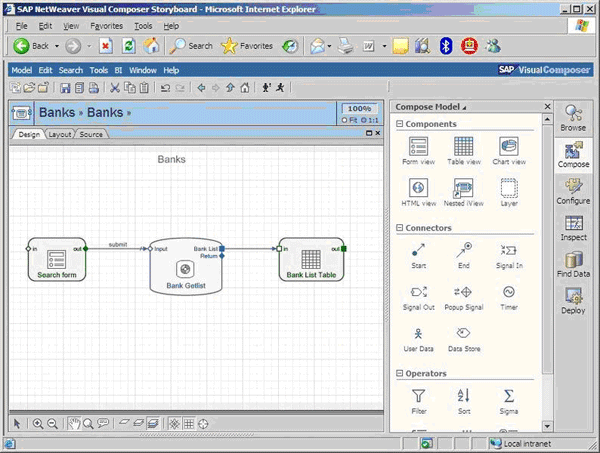This screenshot has width=600, height=453.
Task: Click scroll-down arrow of Compose Model panel
Action: click(x=547, y=426)
